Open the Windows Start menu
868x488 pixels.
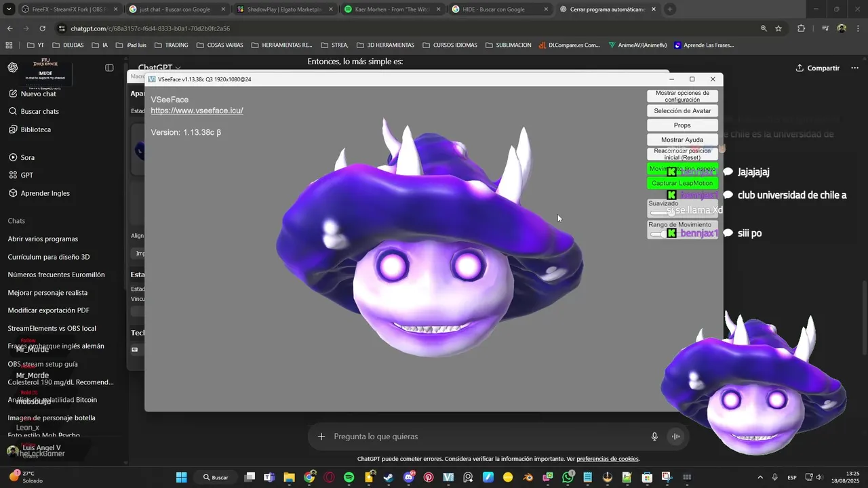pos(182,477)
